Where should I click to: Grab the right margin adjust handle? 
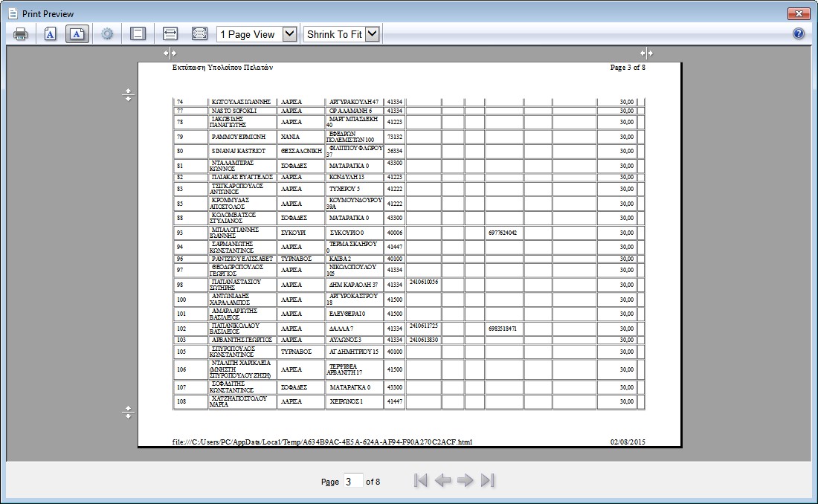tap(646, 53)
